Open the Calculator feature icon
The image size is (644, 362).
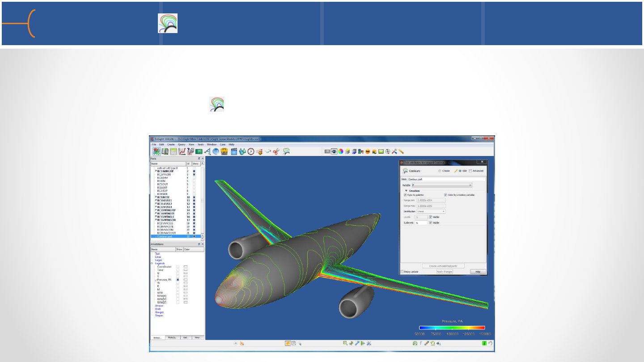click(173, 152)
